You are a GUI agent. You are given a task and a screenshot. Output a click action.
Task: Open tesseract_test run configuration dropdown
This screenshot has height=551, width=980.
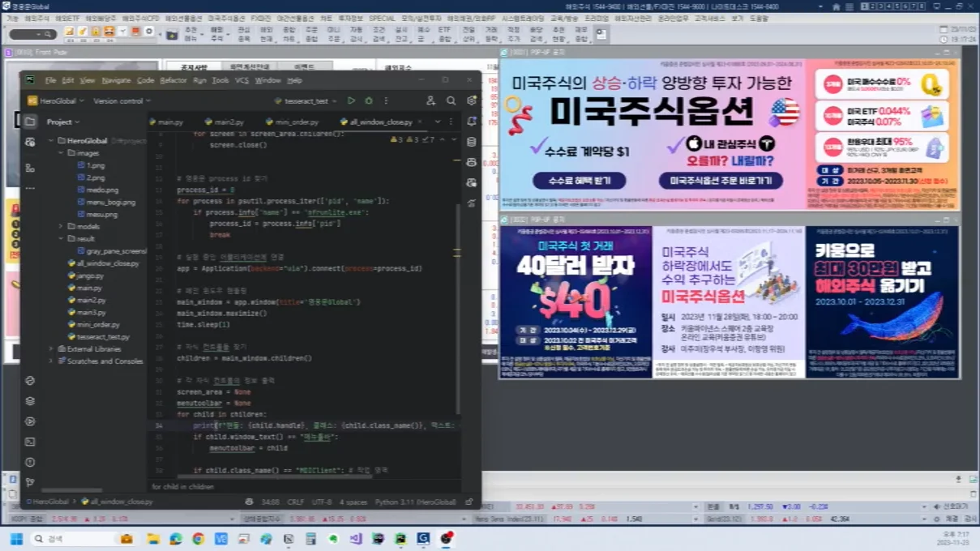point(305,100)
